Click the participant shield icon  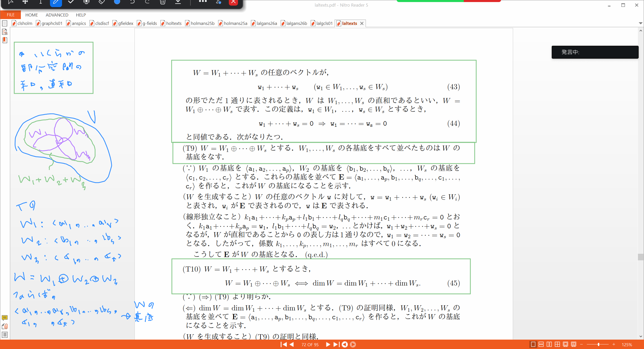219,2
